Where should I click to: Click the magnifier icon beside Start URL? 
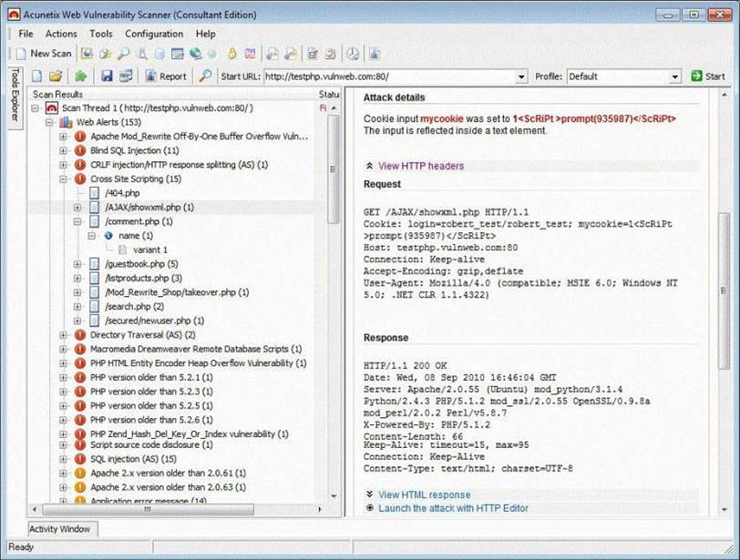pos(206,76)
